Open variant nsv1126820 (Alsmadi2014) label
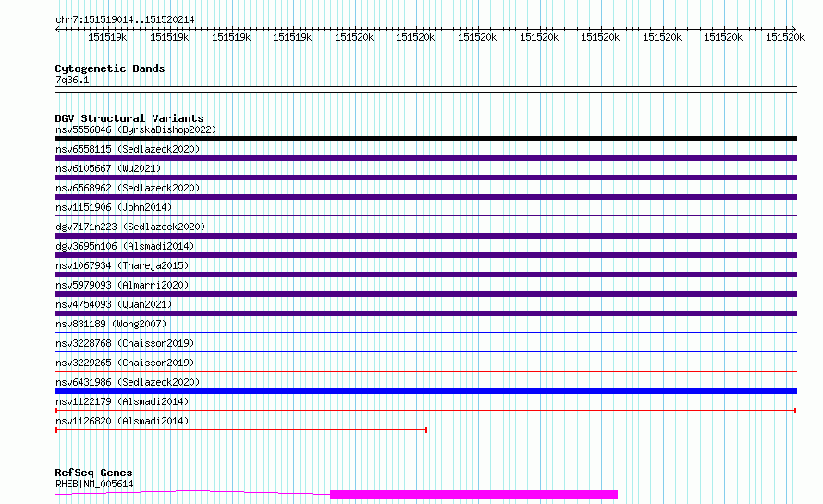The width and height of the screenshot is (823, 504). coord(122,421)
